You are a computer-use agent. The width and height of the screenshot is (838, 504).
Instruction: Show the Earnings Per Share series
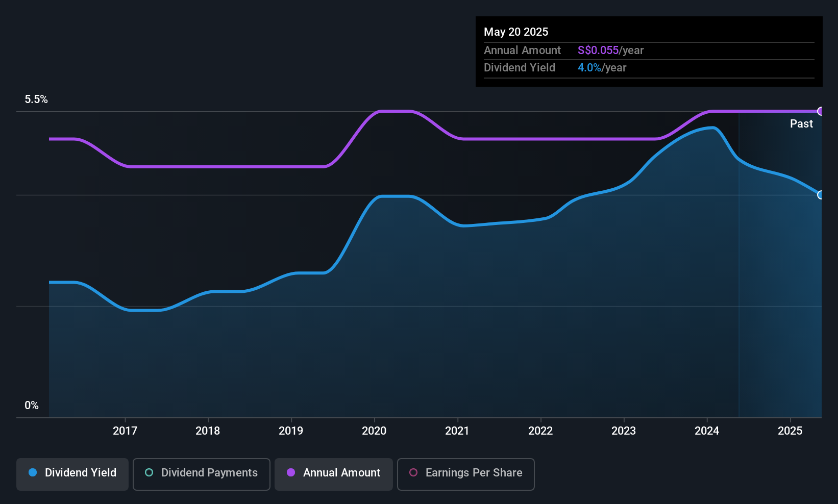[x=466, y=474]
